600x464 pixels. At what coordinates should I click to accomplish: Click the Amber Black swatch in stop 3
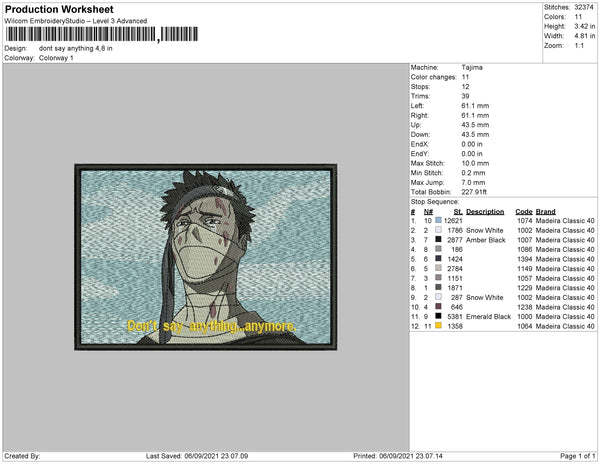(x=438, y=239)
